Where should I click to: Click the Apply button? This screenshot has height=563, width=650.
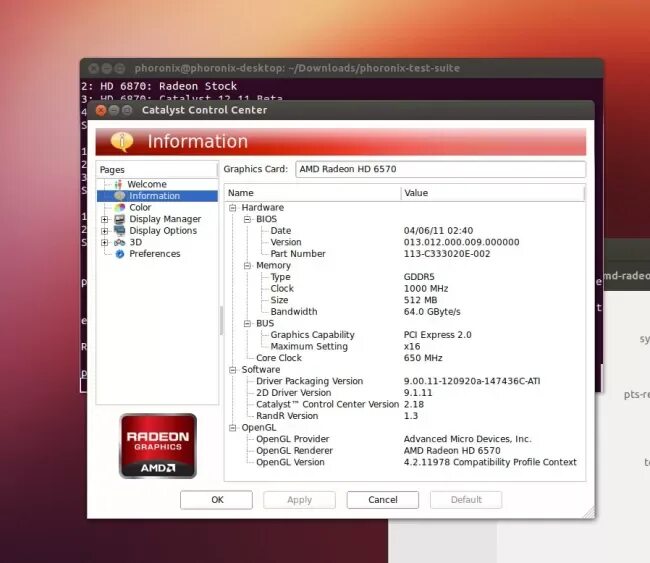pos(299,500)
